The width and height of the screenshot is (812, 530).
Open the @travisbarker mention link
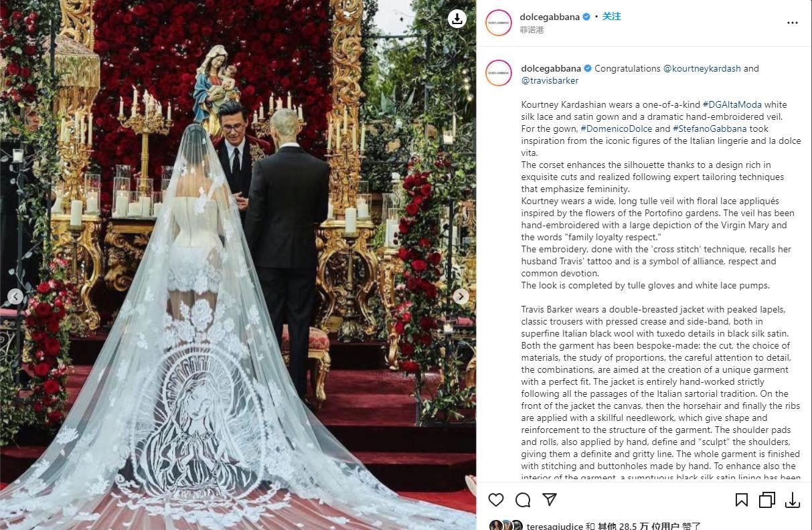tap(550, 80)
